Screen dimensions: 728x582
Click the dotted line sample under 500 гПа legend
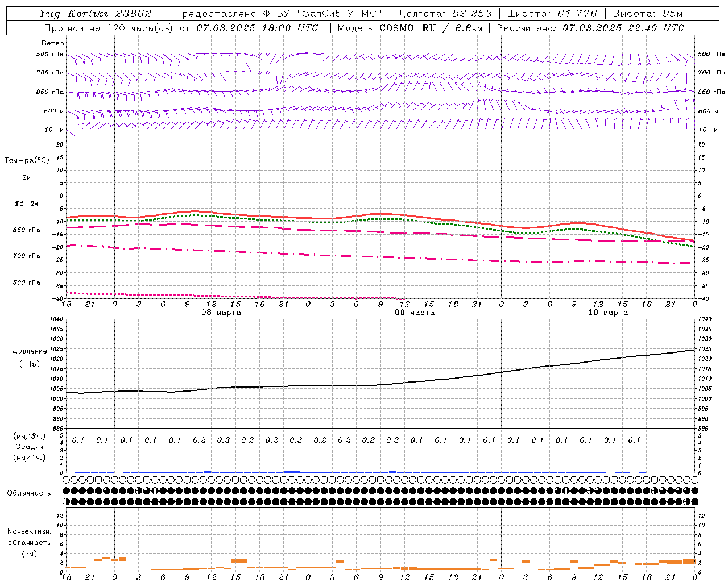(x=26, y=289)
